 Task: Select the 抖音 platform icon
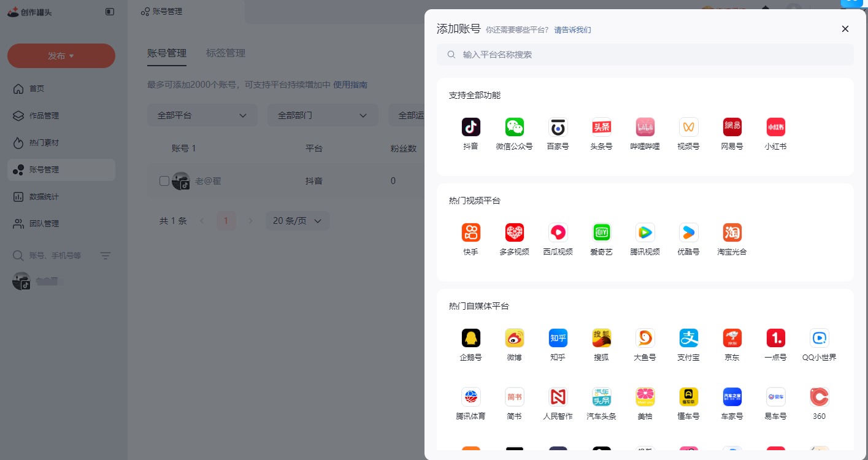pos(470,127)
